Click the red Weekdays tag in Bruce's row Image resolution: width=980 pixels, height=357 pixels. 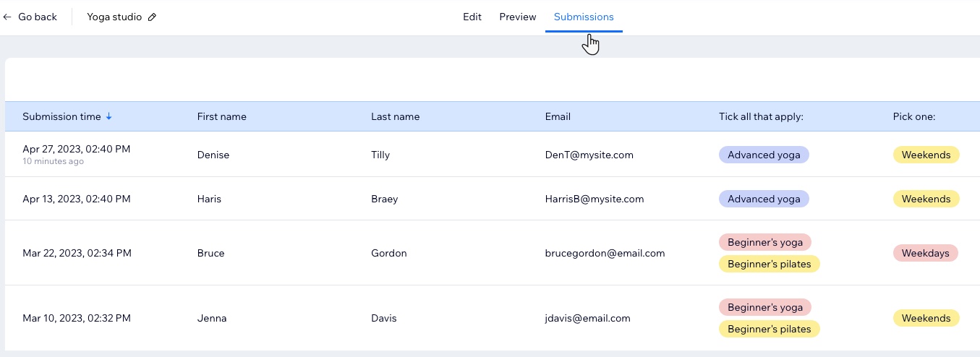coord(926,253)
